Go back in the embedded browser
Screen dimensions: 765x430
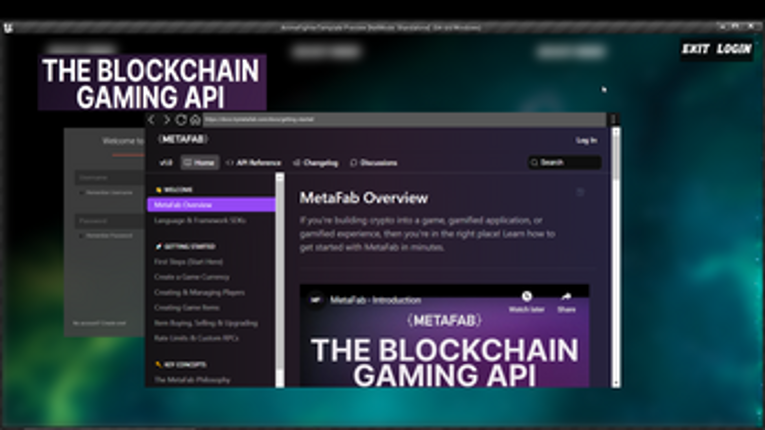(151, 120)
